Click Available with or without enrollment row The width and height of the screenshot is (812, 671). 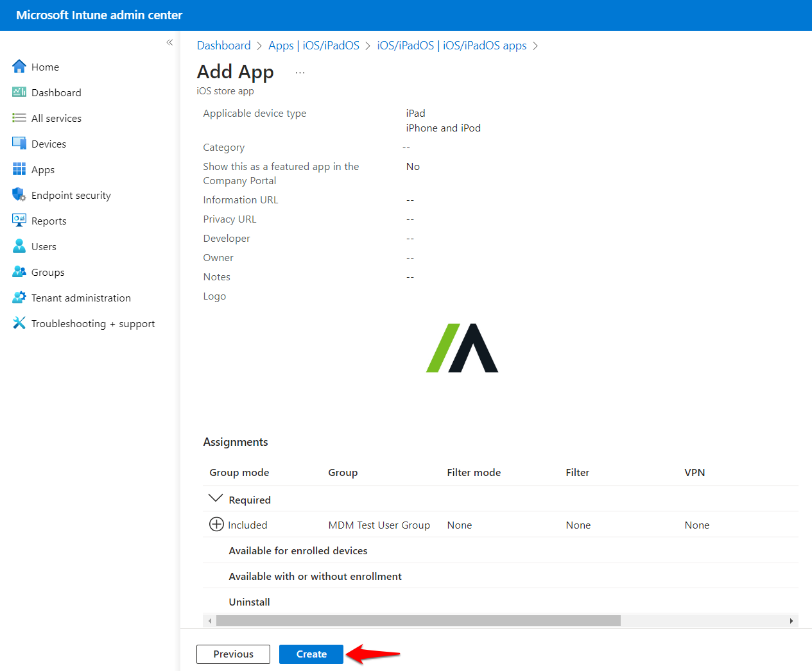coord(501,576)
